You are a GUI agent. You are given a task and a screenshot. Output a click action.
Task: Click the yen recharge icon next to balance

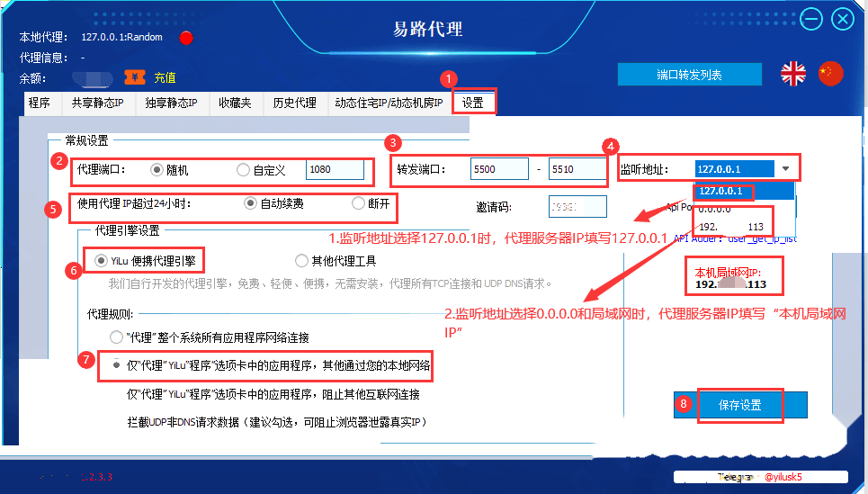[135, 77]
